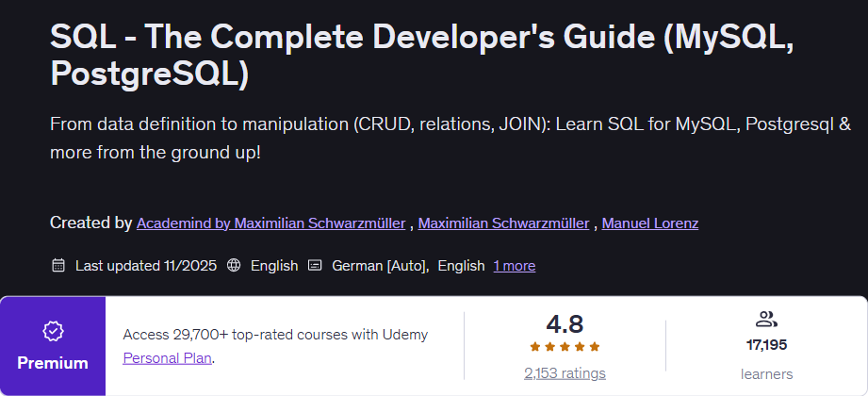The image size is (868, 396).
Task: Click the closed captions icon
Action: pos(315,266)
